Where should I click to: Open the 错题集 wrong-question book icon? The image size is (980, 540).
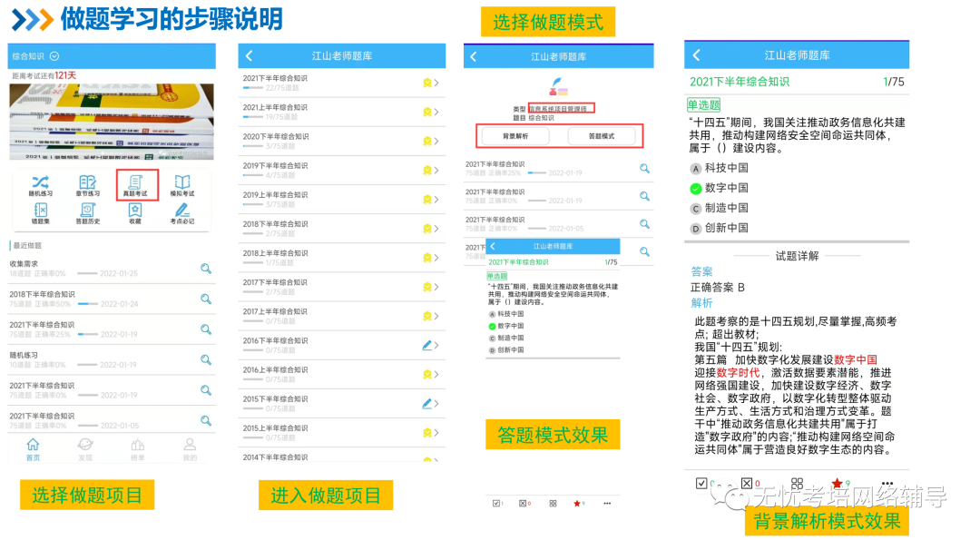pyautogui.click(x=41, y=213)
